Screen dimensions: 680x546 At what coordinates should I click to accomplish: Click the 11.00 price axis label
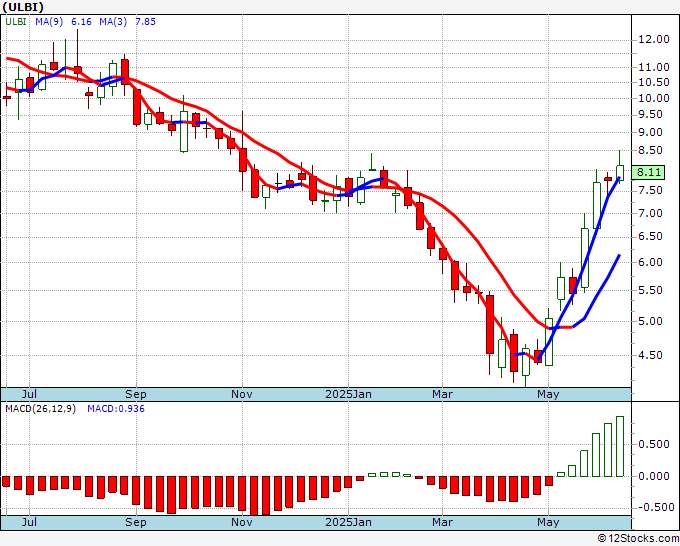[654, 67]
